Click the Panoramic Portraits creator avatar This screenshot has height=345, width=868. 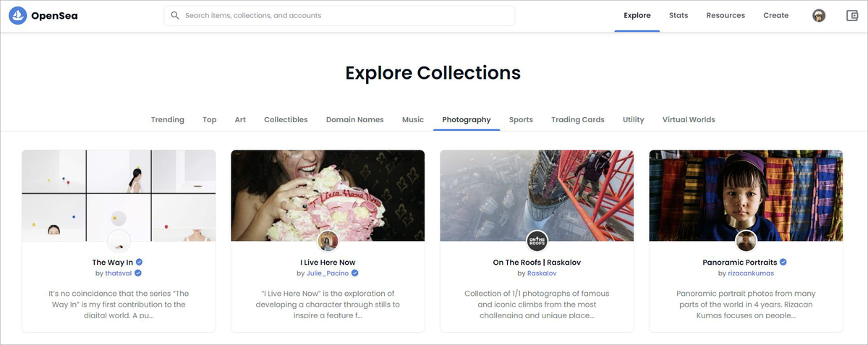[746, 242]
